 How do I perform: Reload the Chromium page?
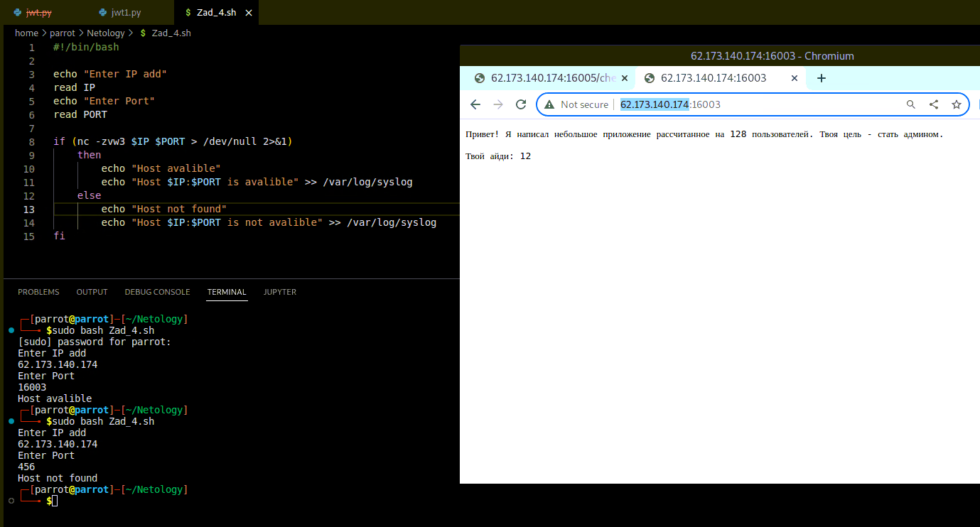click(x=521, y=104)
